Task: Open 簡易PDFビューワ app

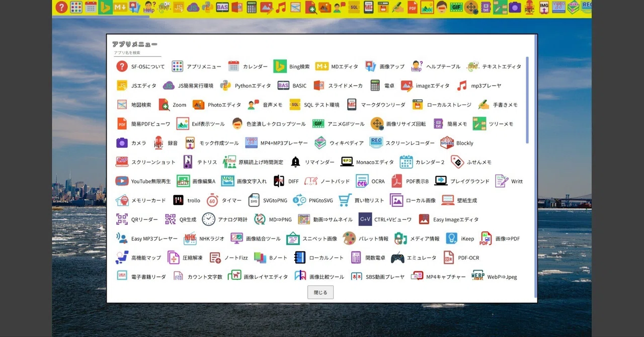Action: tap(143, 124)
